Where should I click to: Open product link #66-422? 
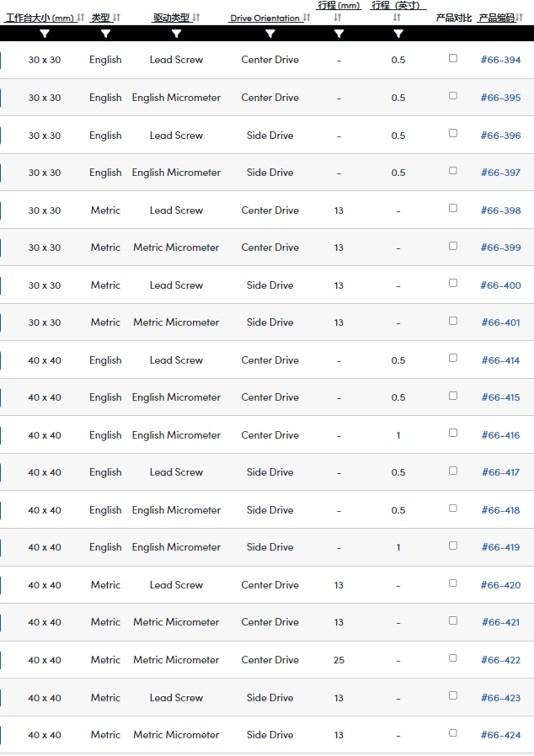click(500, 660)
